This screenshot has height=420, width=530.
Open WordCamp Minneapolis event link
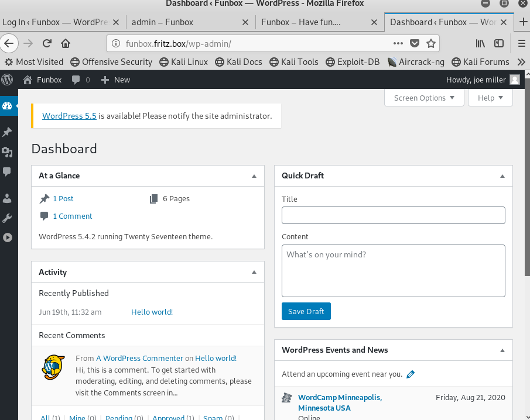click(340, 402)
